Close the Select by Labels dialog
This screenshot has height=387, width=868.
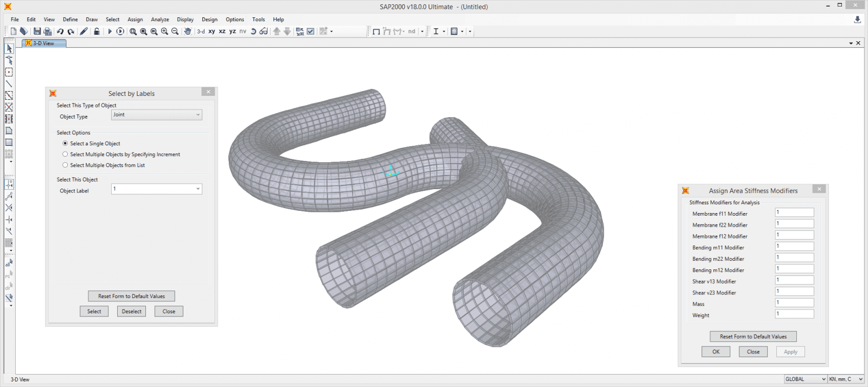208,92
